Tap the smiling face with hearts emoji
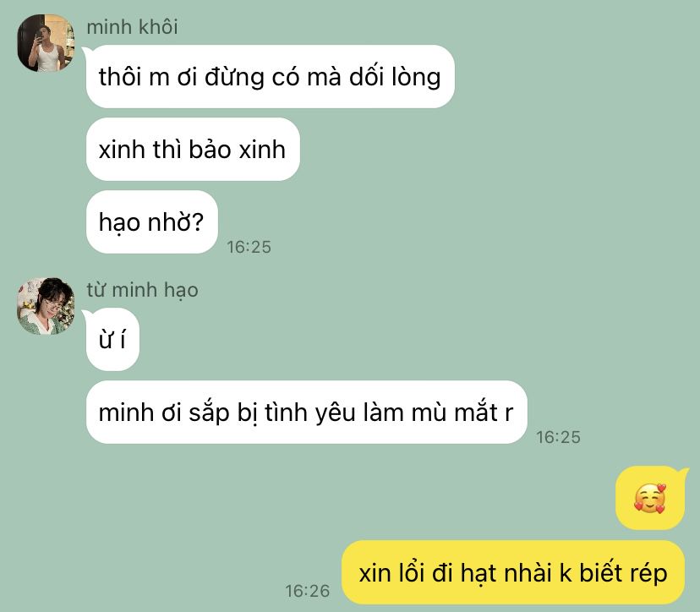The width and height of the screenshot is (700, 612). click(649, 498)
